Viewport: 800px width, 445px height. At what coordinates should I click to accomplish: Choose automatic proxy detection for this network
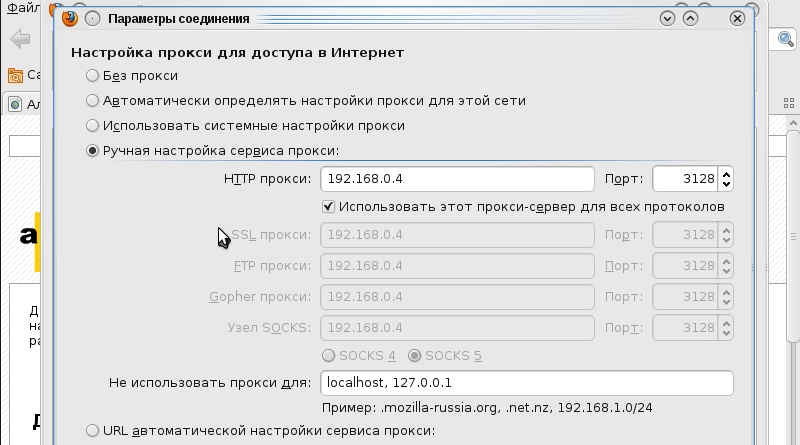[x=92, y=101]
